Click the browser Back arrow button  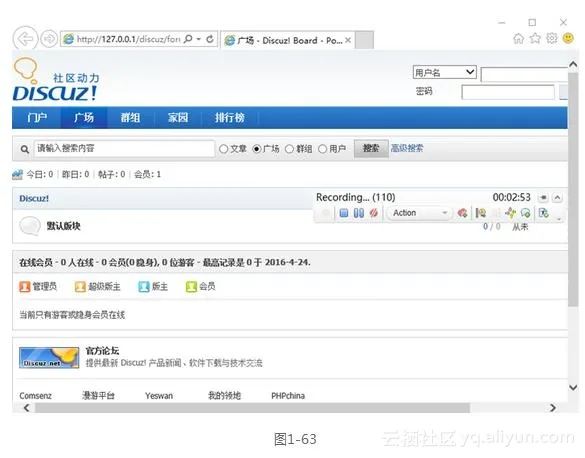(x=25, y=38)
